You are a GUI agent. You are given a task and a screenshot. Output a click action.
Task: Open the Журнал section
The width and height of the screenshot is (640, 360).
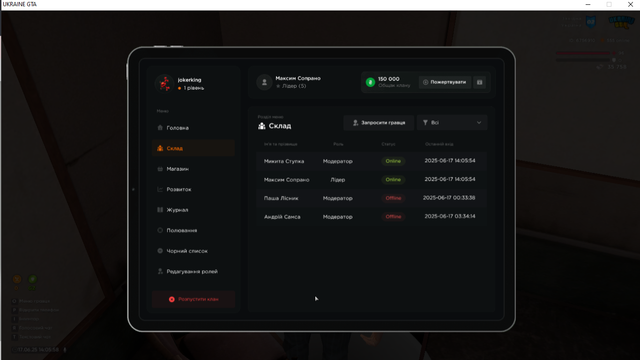193,210
